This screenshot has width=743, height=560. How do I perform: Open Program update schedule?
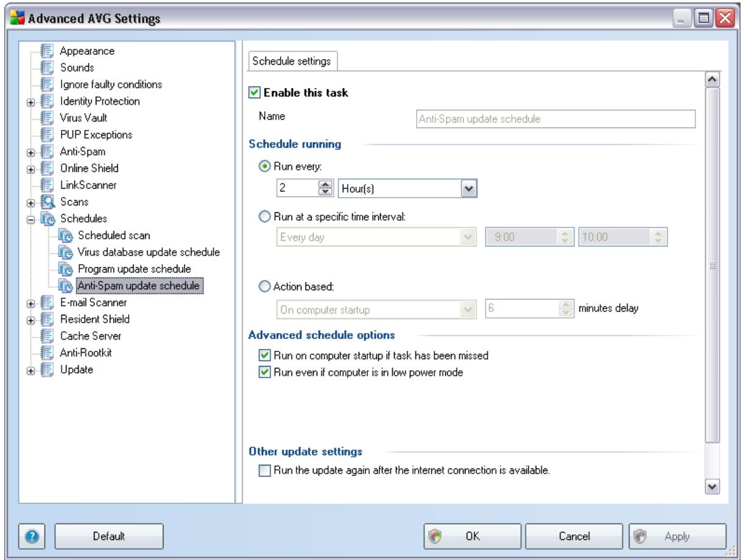(134, 268)
